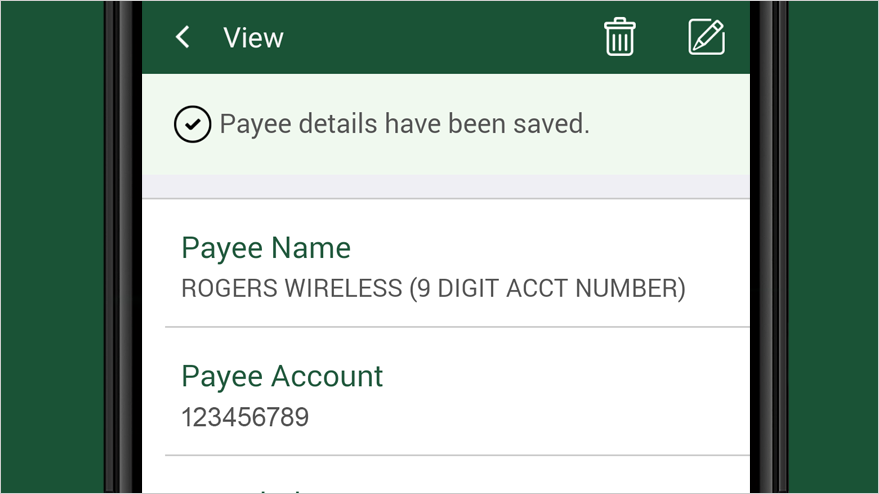This screenshot has width=879, height=494.
Task: Edit payee details with the pencil icon
Action: click(x=706, y=37)
